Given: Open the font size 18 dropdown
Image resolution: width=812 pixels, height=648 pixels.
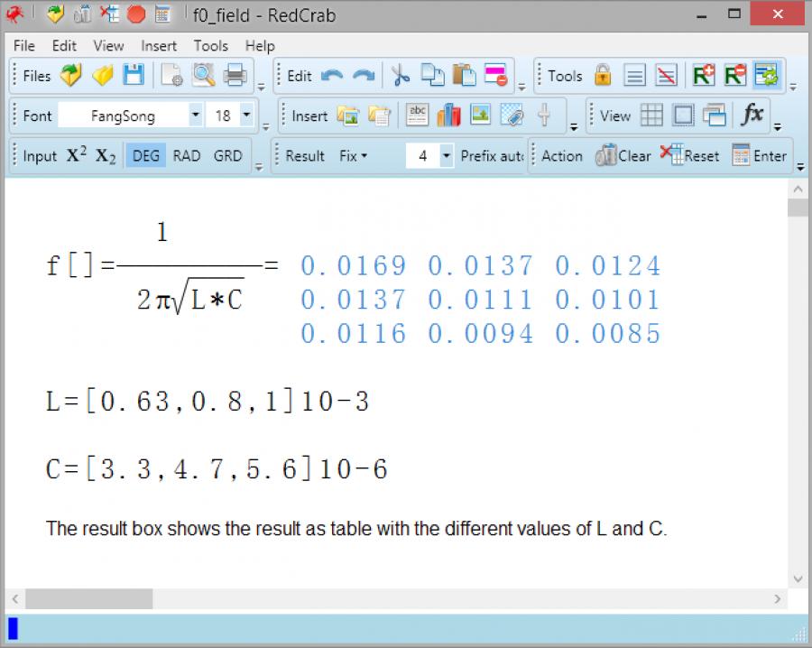Looking at the screenshot, I should (247, 115).
